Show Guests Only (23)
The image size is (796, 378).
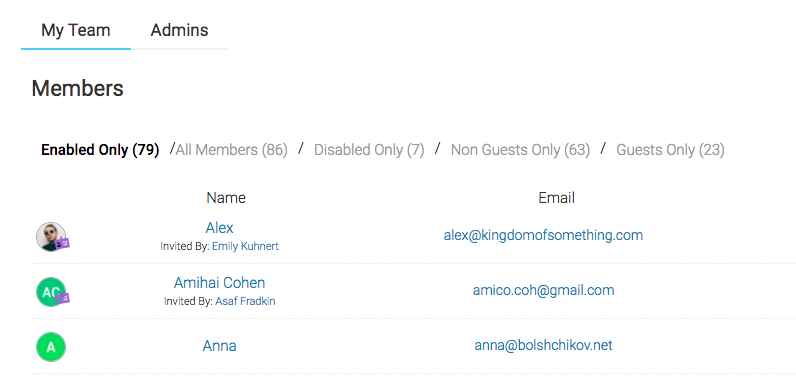(670, 150)
